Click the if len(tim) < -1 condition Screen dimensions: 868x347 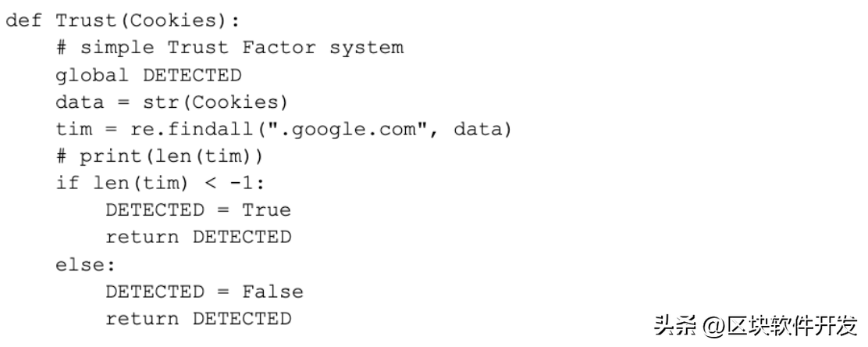point(159,183)
